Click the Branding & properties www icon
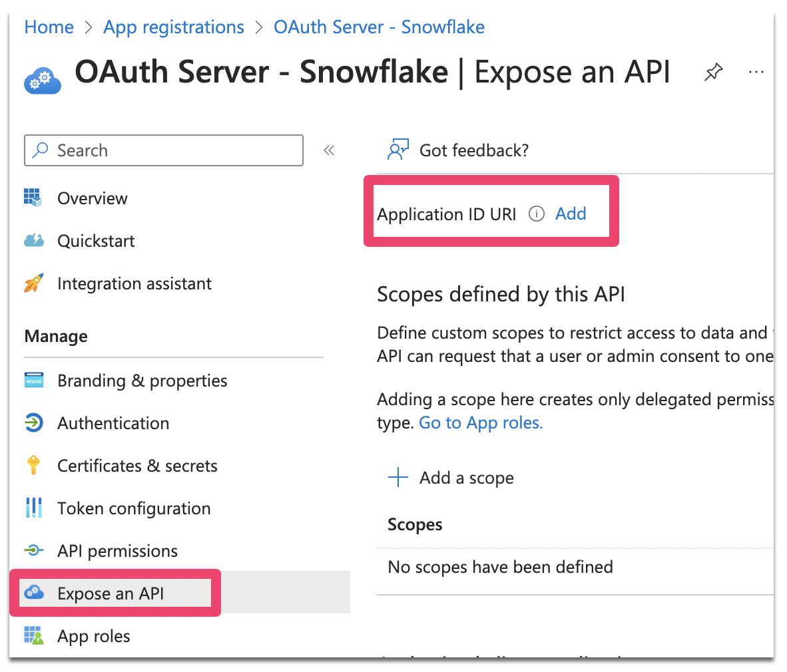Viewport: 787px width, 672px height. 34,381
